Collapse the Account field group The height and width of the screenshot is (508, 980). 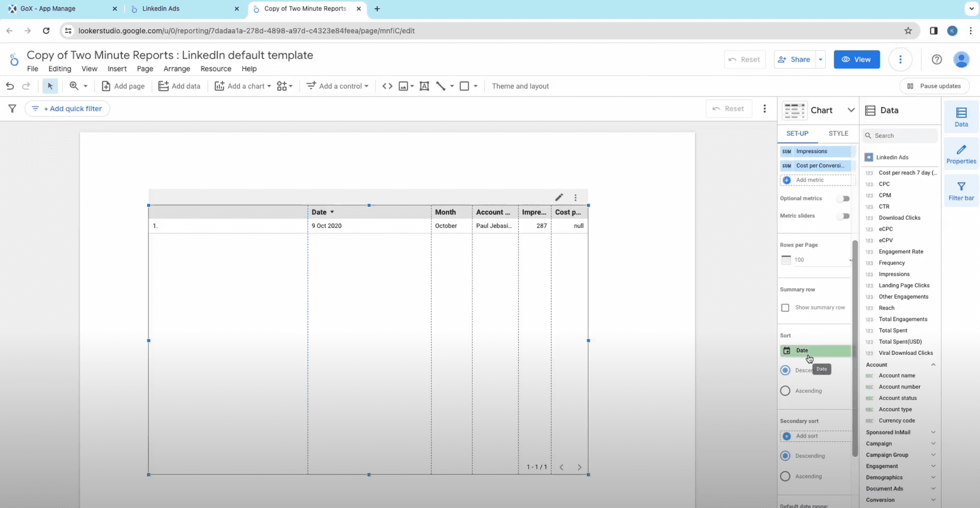[933, 365]
